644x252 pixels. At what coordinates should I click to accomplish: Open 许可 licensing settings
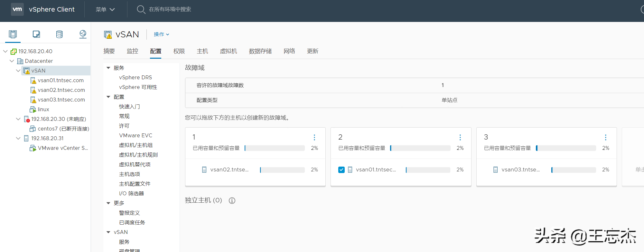124,126
